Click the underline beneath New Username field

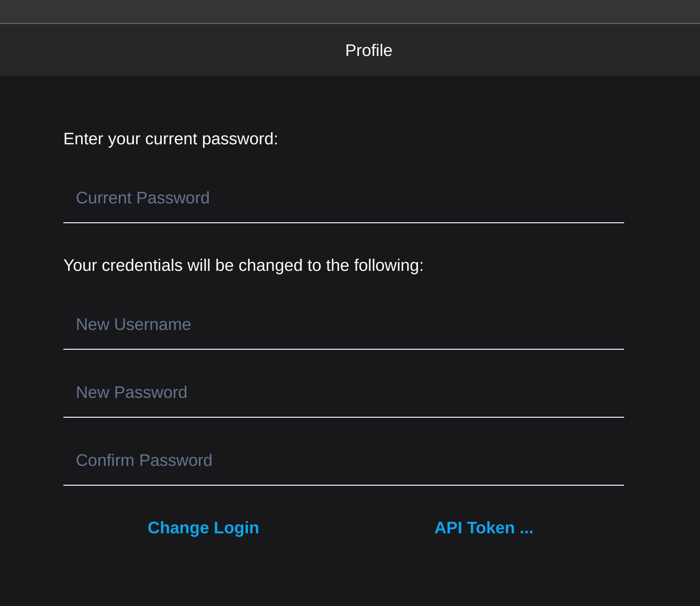(x=344, y=349)
